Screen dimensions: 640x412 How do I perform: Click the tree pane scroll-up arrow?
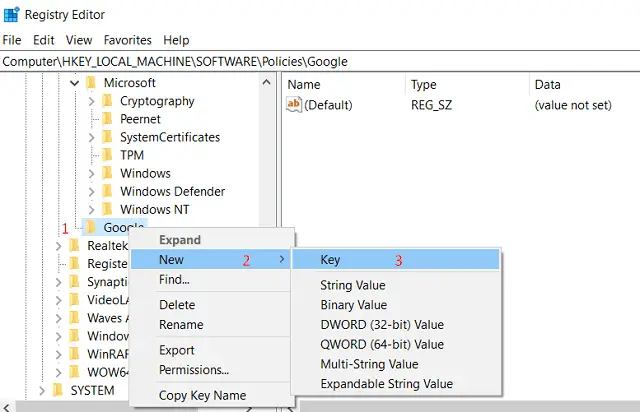267,82
